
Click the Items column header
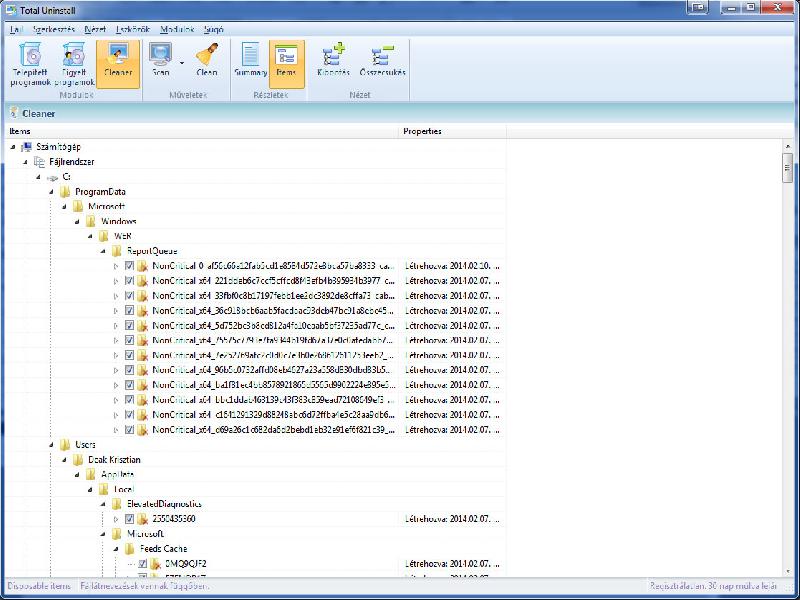[202, 131]
